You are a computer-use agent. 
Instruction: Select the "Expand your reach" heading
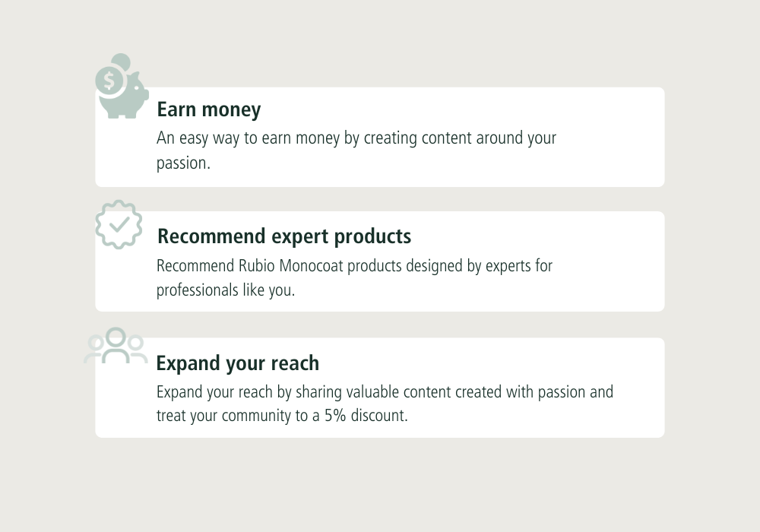pos(237,363)
